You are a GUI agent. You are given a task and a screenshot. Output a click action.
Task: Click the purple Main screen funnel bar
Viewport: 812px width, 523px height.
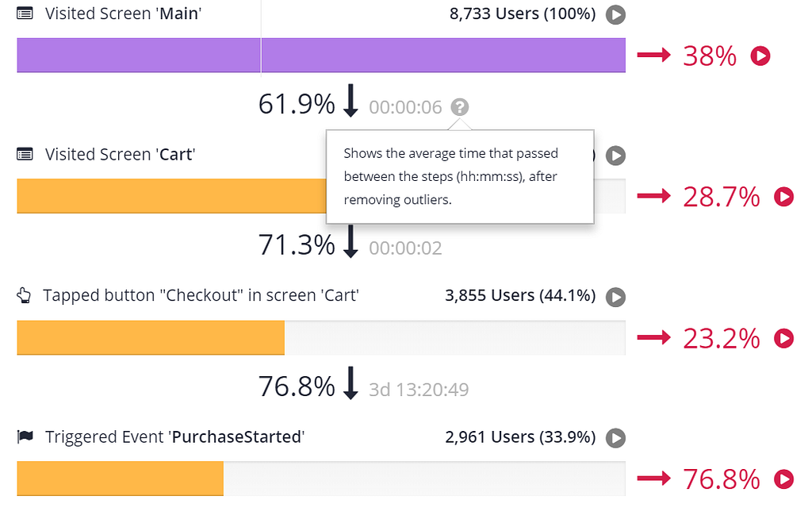(321, 55)
